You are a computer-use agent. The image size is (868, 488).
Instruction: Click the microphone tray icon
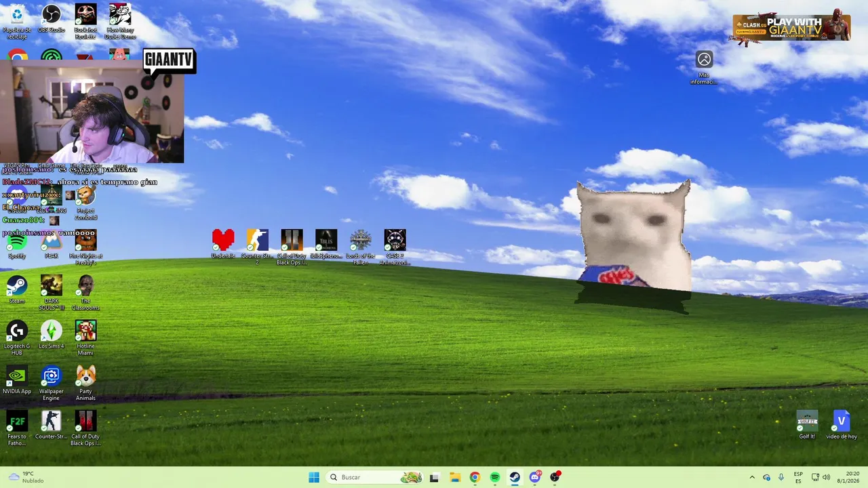[781, 477]
